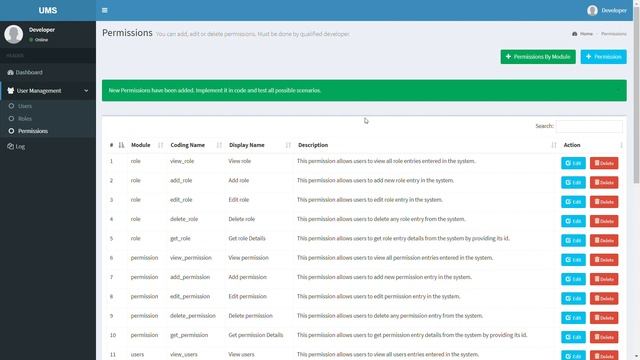Click the 'Delete role' display name cell
The image size is (640, 360).
(x=242, y=219)
